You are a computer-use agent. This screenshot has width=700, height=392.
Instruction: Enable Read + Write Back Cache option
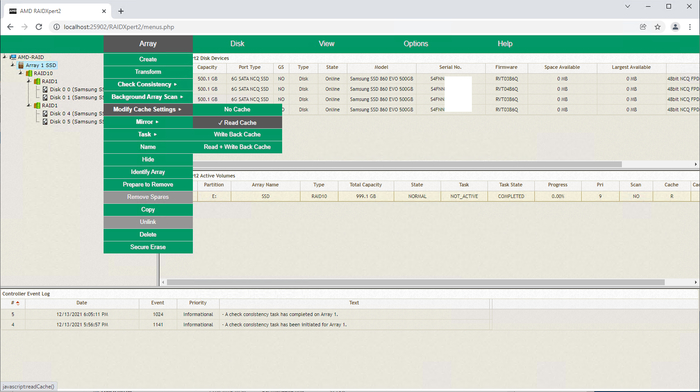(238, 147)
